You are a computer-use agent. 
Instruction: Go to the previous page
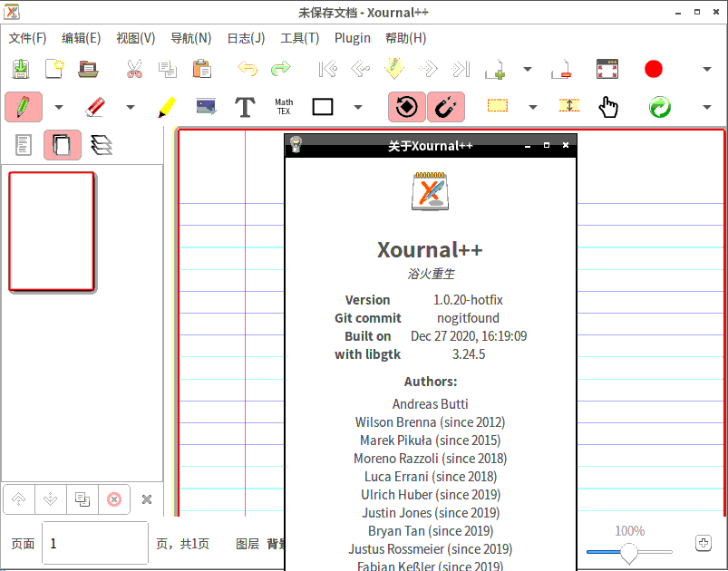click(360, 69)
